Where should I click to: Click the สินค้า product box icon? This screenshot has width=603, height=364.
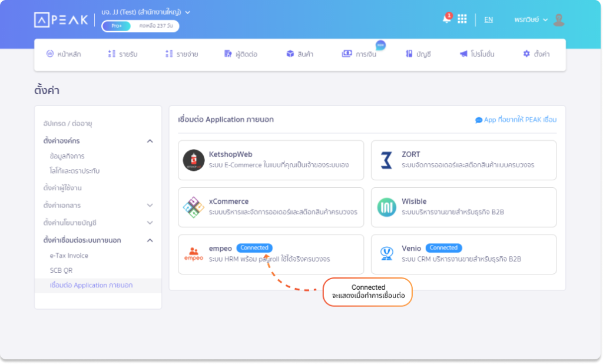[x=290, y=54]
